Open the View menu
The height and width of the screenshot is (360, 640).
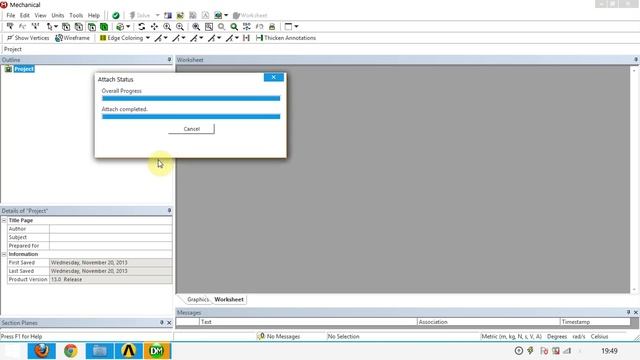[40, 16]
